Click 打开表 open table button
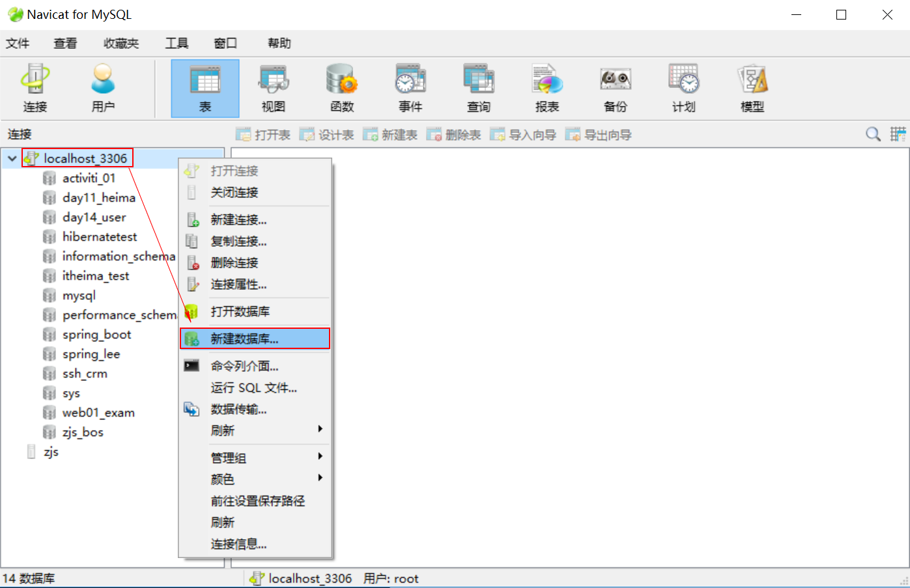 tap(263, 135)
